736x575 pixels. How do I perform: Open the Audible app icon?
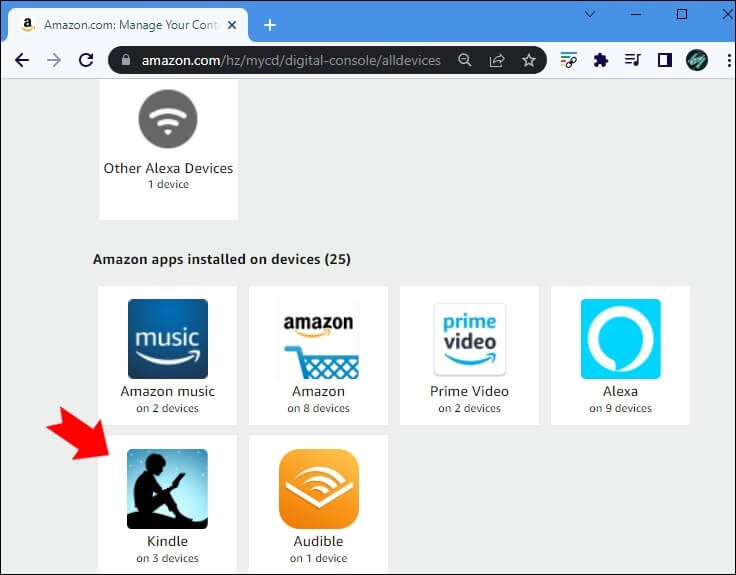[319, 489]
